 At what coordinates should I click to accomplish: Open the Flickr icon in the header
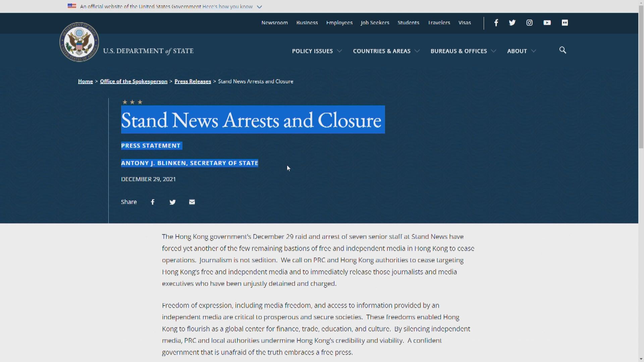(565, 22)
